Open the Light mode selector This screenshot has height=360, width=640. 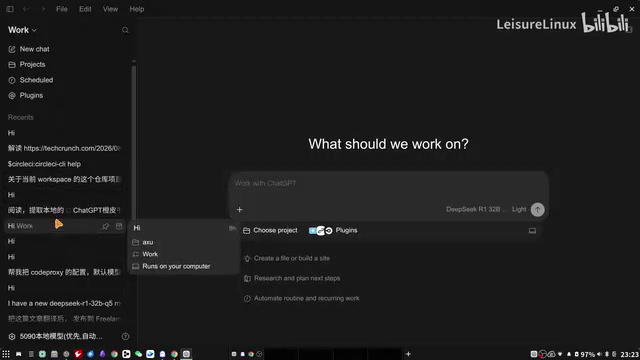pos(519,209)
